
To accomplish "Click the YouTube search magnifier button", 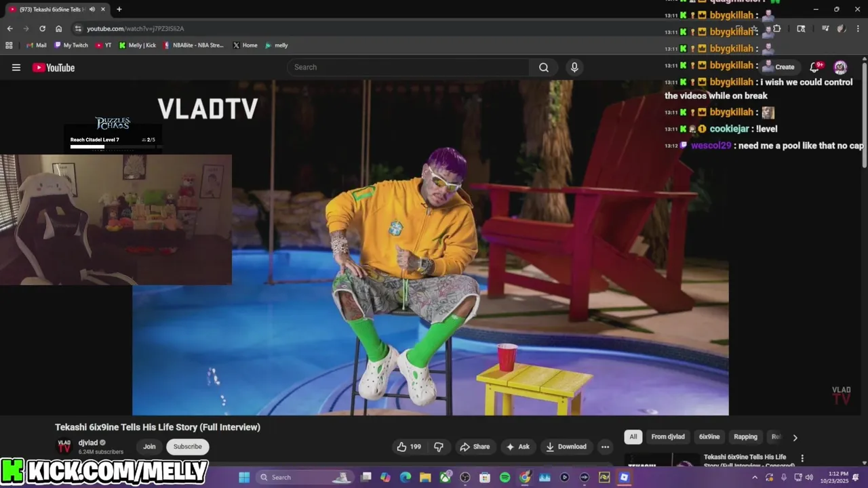I will (x=544, y=67).
